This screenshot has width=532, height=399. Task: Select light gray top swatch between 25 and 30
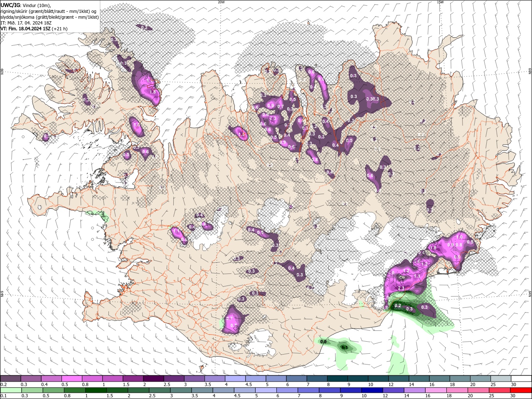click(x=501, y=379)
